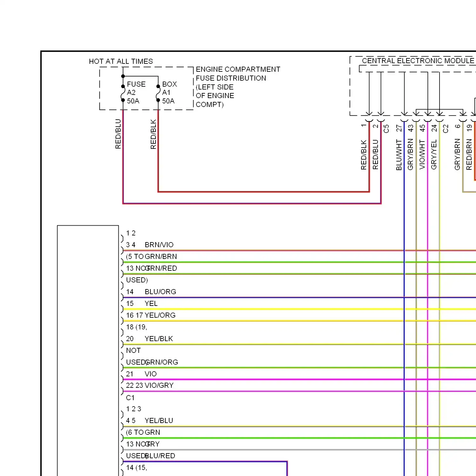Click the VIO wire label at pin 21
This screenshot has height=476, width=476.
coord(151,374)
